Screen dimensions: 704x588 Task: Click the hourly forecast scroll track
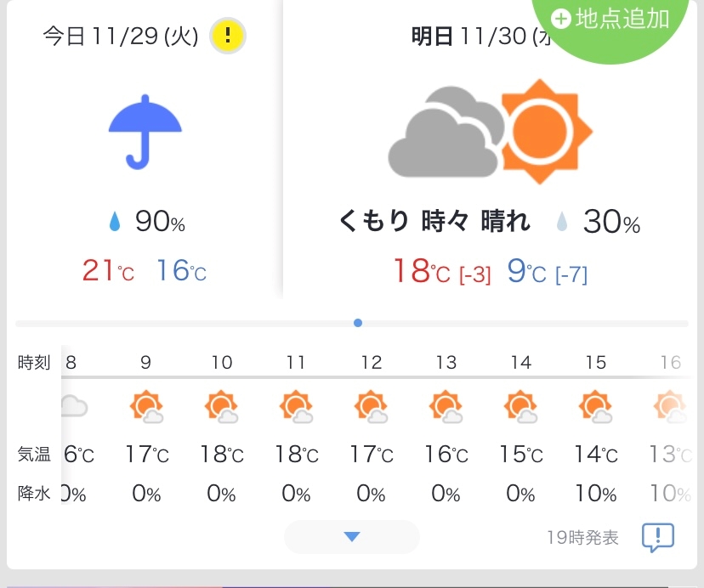352,324
